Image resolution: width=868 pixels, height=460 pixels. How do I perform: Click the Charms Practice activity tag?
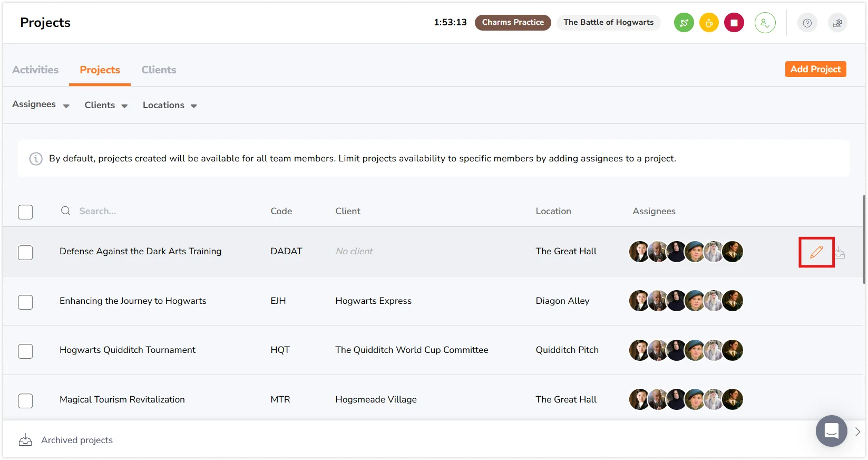coord(513,22)
